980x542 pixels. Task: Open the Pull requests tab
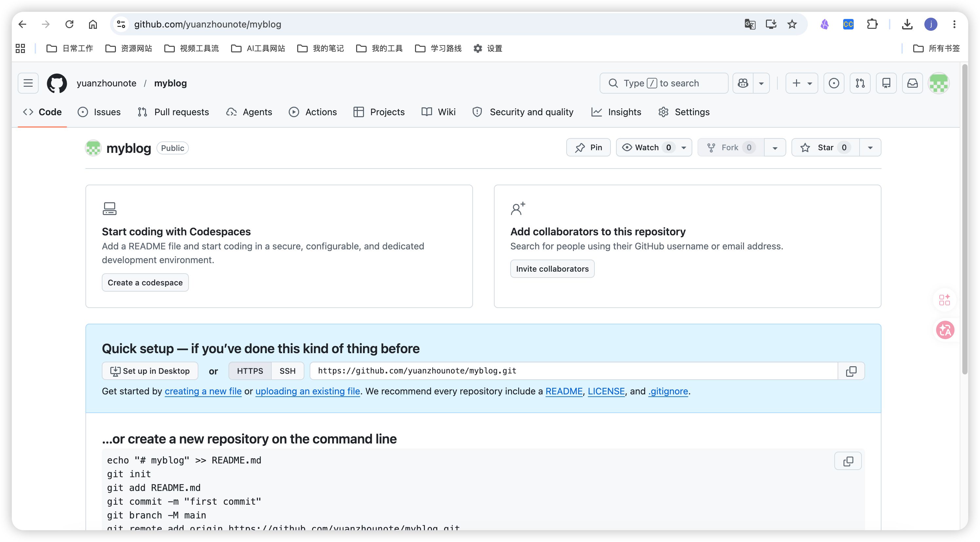(173, 112)
